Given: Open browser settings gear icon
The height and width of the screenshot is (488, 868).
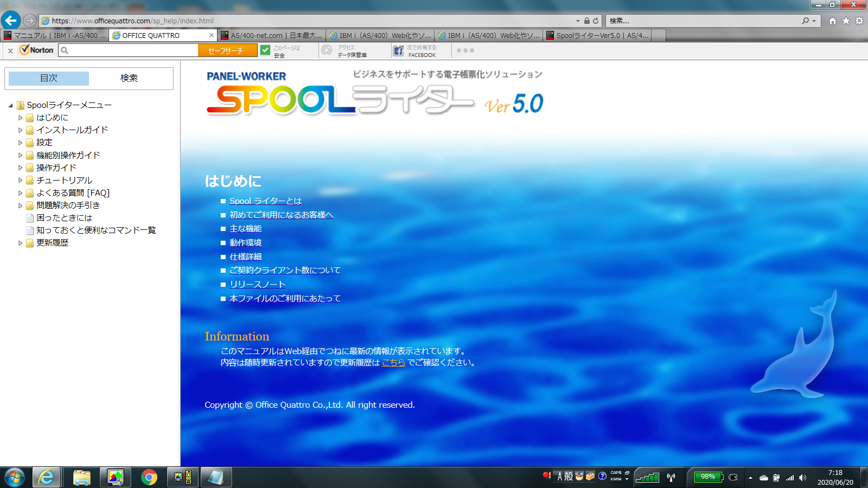Looking at the screenshot, I should (x=859, y=21).
